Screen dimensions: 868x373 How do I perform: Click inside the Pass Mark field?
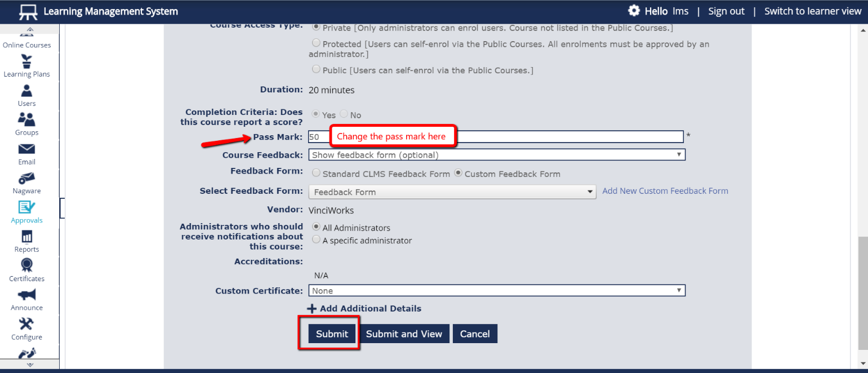point(563,136)
